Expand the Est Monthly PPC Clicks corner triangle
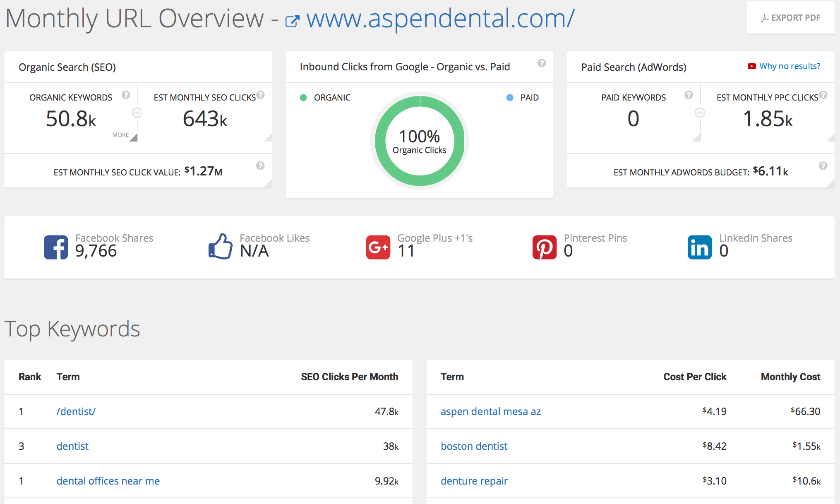Screen dimensions: 840x504 [830, 138]
